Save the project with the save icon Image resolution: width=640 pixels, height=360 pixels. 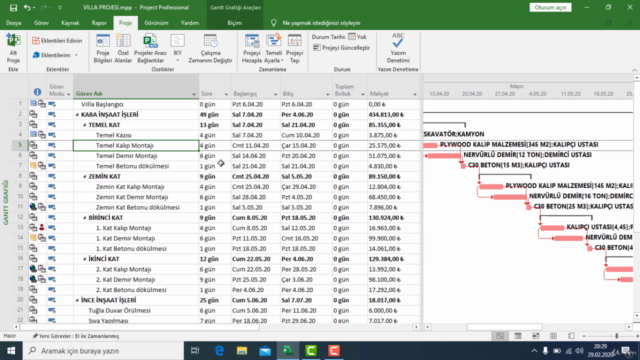point(13,7)
